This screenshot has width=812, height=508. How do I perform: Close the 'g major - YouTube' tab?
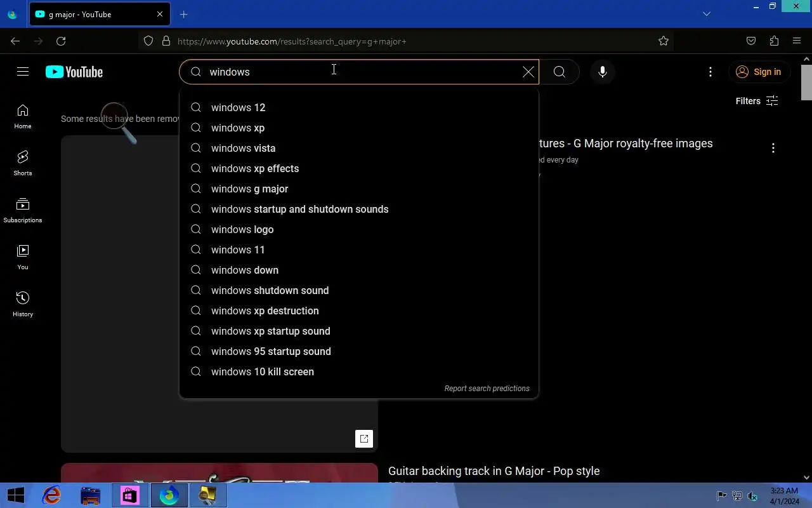[160, 14]
